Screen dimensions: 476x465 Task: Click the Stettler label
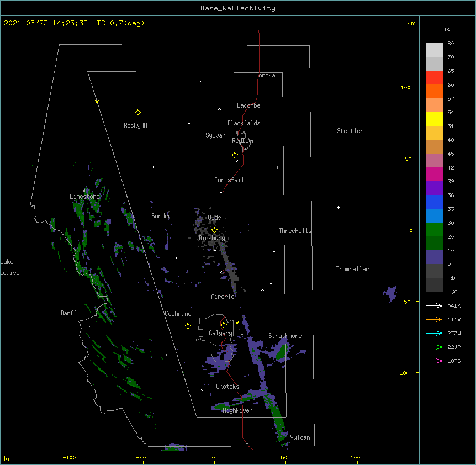pyautogui.click(x=350, y=131)
